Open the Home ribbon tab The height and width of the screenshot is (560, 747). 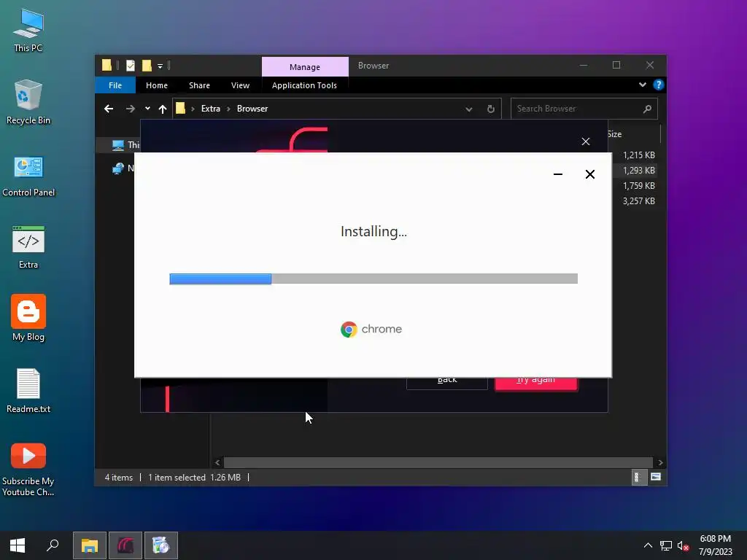click(157, 85)
